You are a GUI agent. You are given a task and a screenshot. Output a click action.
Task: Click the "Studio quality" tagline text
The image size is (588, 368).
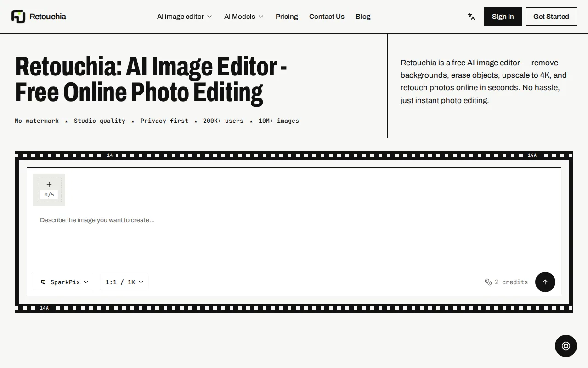[100, 121]
